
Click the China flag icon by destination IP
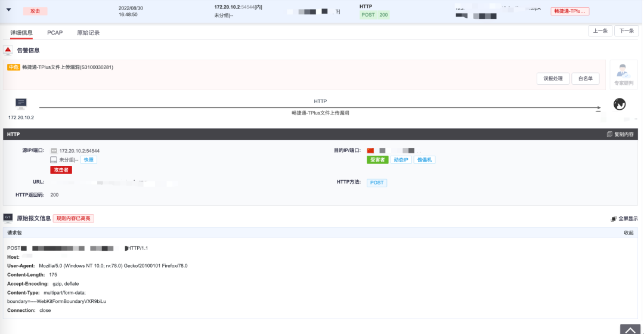pos(370,151)
